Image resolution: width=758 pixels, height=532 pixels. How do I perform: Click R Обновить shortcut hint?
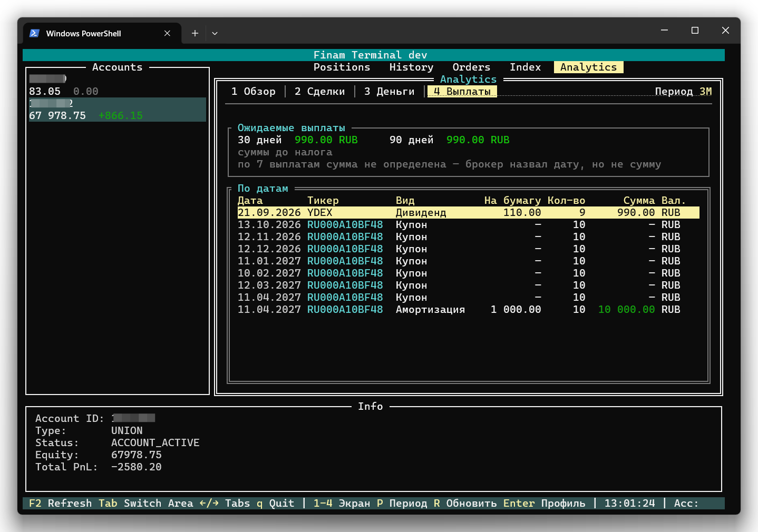point(465,504)
